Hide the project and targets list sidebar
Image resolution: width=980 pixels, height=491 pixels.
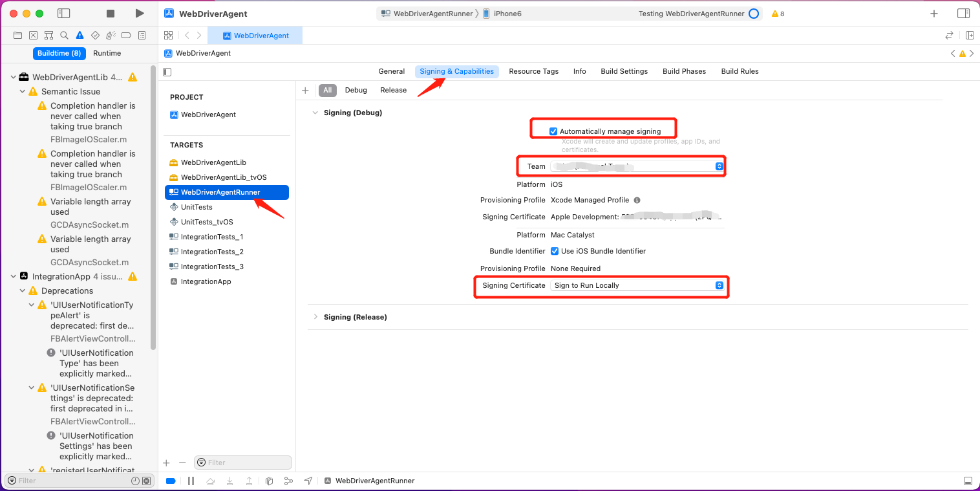point(167,72)
